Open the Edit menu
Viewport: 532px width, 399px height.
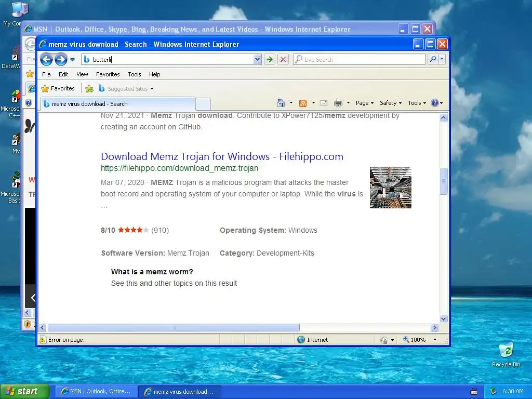(63, 74)
